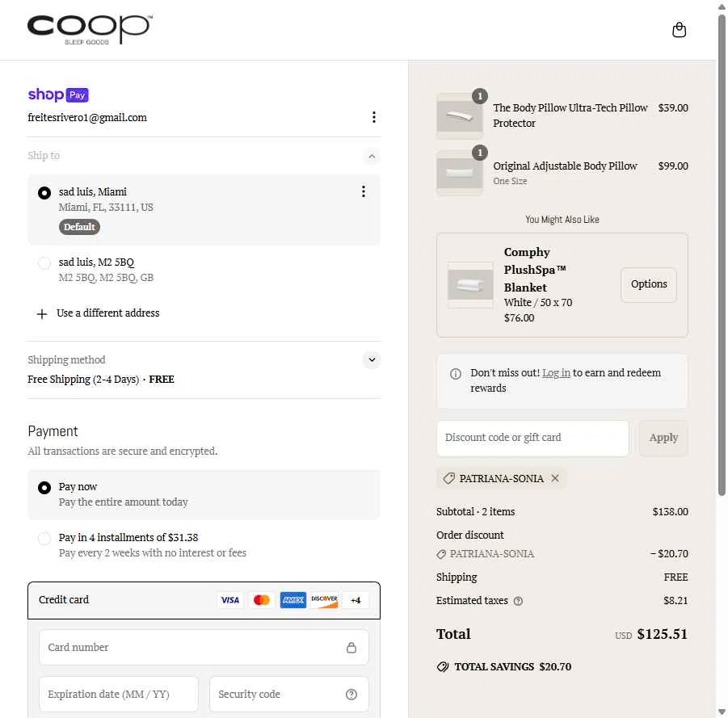Open options for Miami address
The width and height of the screenshot is (728, 718).
pos(363,191)
